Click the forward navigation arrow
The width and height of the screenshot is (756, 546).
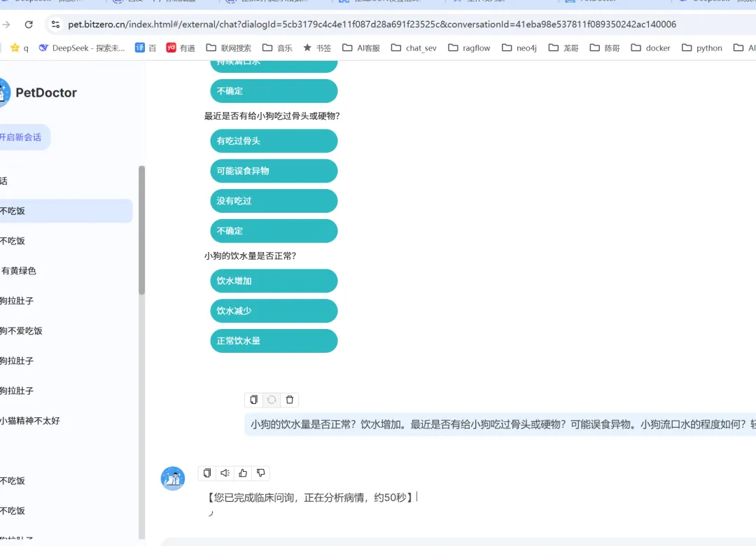(6, 24)
